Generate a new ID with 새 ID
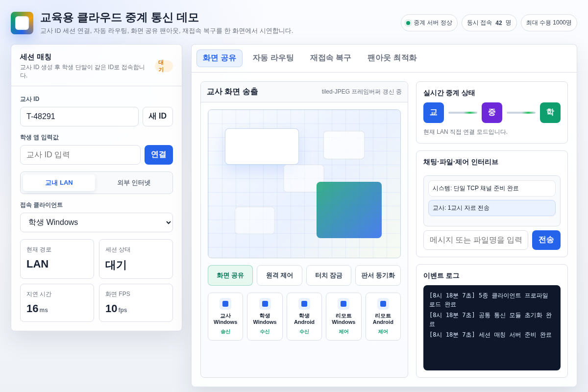Screen dimensions: 588x392 click(158, 117)
